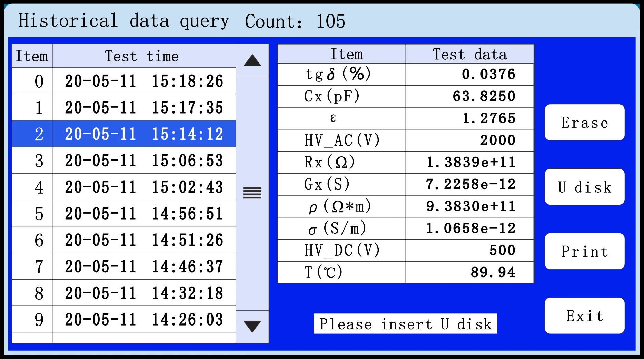Click the ε row label
The image size is (644, 359).
coord(341,118)
